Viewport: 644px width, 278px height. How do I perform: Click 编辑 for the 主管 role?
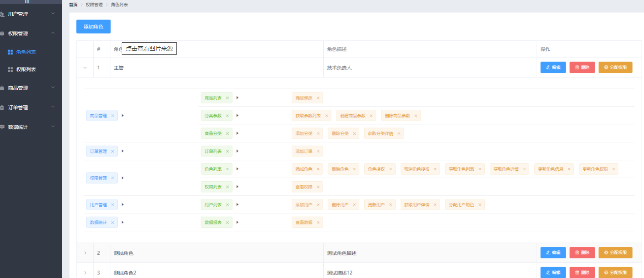(x=553, y=67)
